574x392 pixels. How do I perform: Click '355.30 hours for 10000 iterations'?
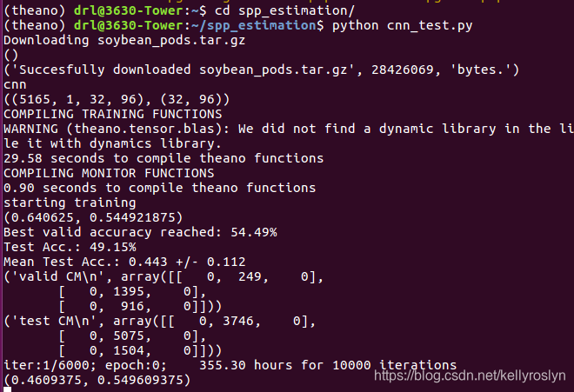(x=328, y=365)
